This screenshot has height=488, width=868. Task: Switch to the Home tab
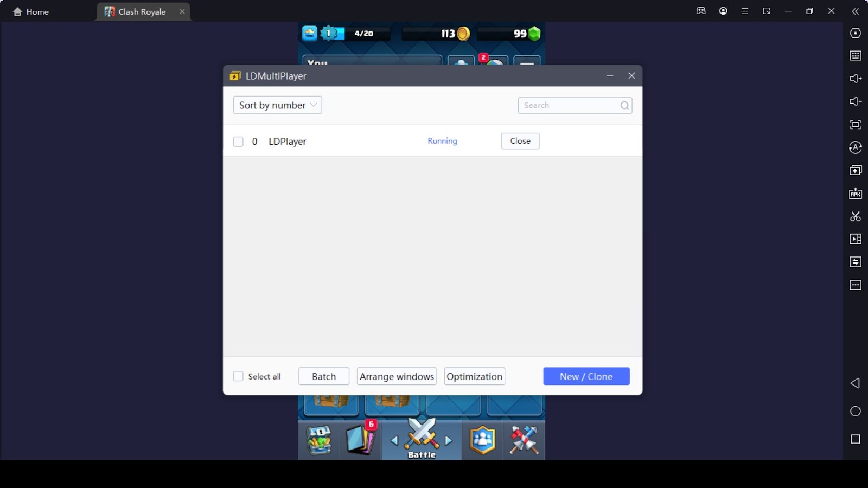(x=31, y=11)
